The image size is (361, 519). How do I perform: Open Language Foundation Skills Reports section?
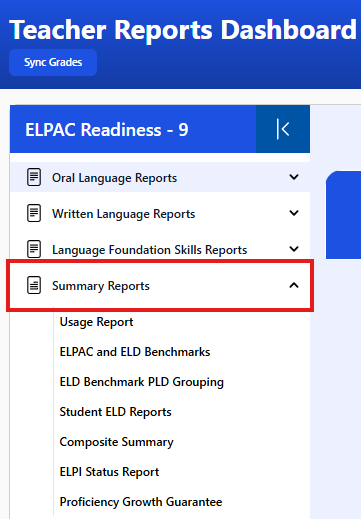coord(160,249)
